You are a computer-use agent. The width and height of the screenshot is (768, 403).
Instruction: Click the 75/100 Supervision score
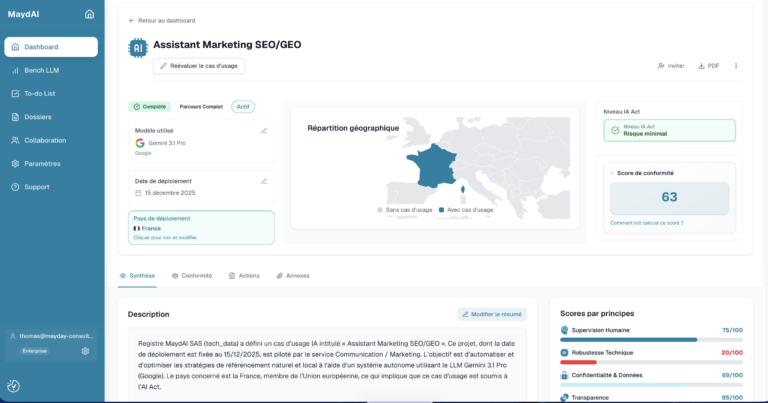732,330
